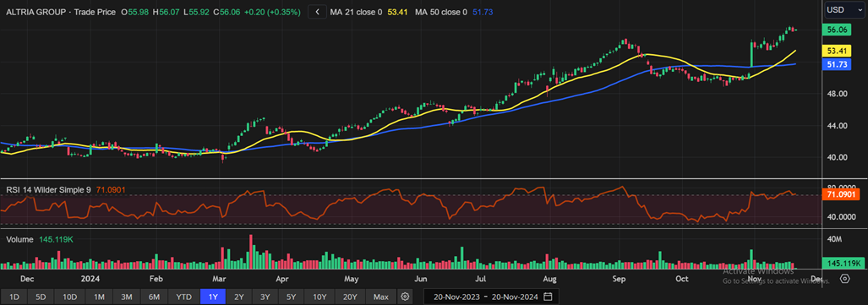Select the 10D time range
Viewport: 868px width, 305px height.
click(70, 297)
